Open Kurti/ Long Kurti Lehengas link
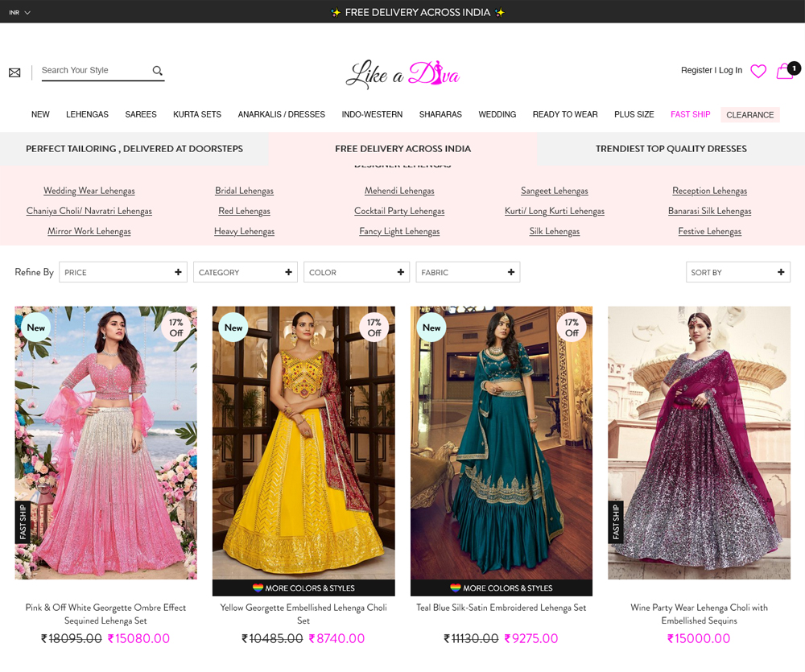Viewport: 805px width, 672px height. (x=555, y=211)
